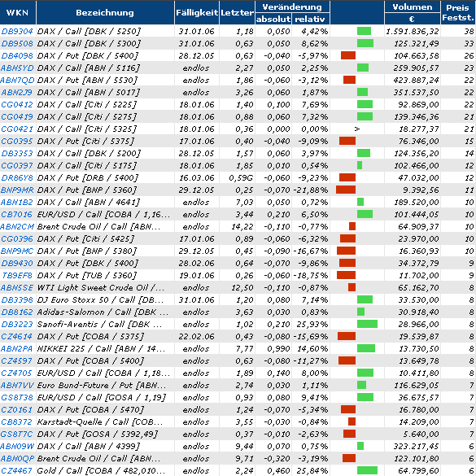Image resolution: width=476 pixels, height=476 pixels.
Task: Sort by Fälligkeit column header
Action: tap(197, 13)
